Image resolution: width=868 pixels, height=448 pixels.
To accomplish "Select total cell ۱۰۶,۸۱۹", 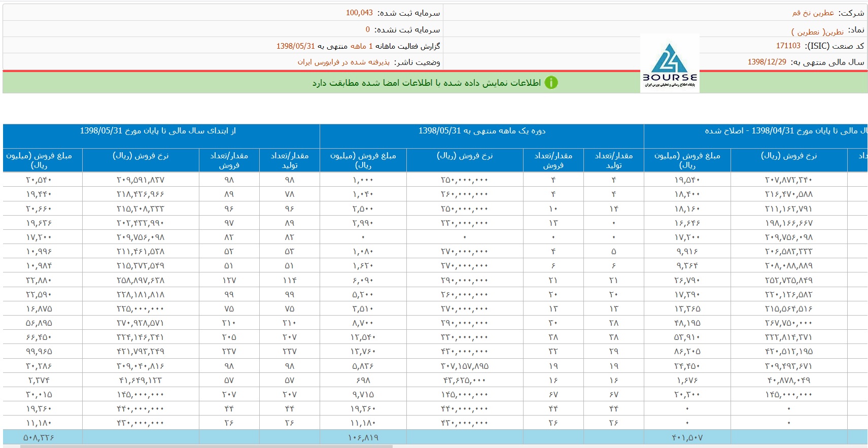I will [363, 437].
